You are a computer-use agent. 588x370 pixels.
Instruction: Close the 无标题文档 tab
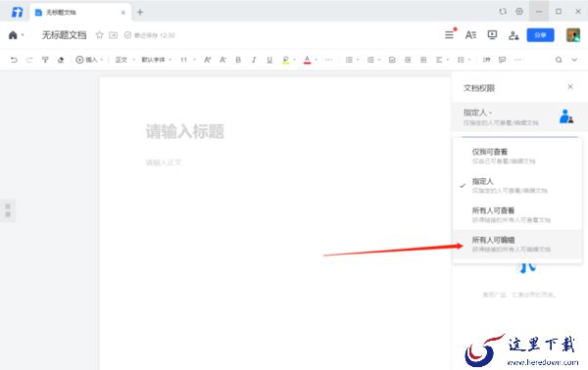coord(123,13)
